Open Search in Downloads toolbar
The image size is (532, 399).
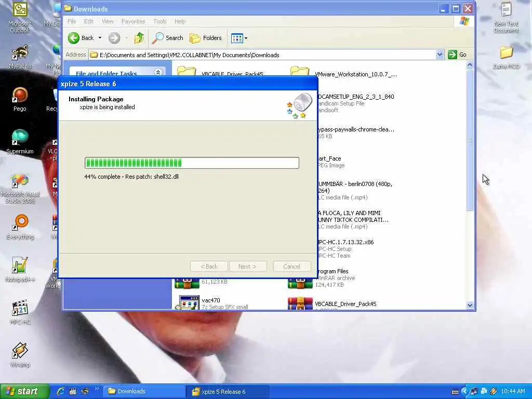tap(168, 38)
